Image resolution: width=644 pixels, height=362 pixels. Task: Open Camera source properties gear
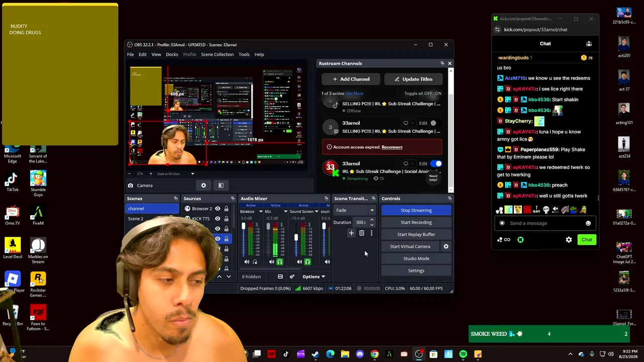[x=203, y=186]
